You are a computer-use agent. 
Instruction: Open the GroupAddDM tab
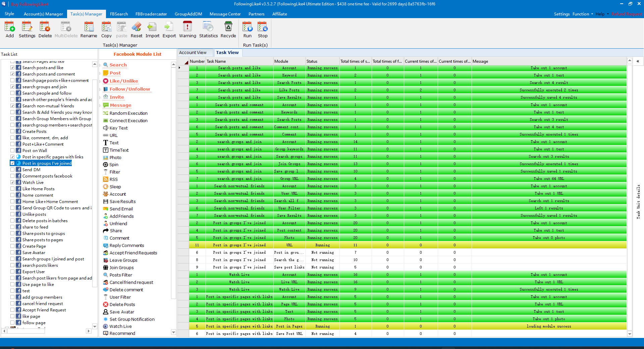(188, 14)
